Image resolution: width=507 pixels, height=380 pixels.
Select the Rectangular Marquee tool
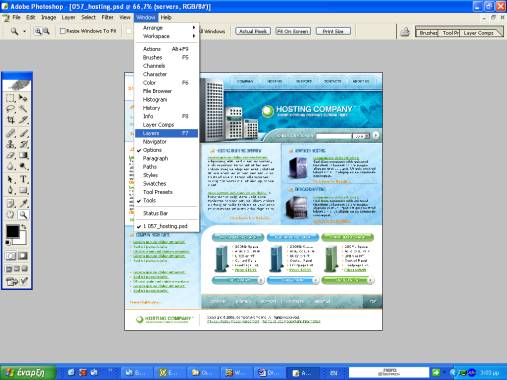tap(11, 98)
